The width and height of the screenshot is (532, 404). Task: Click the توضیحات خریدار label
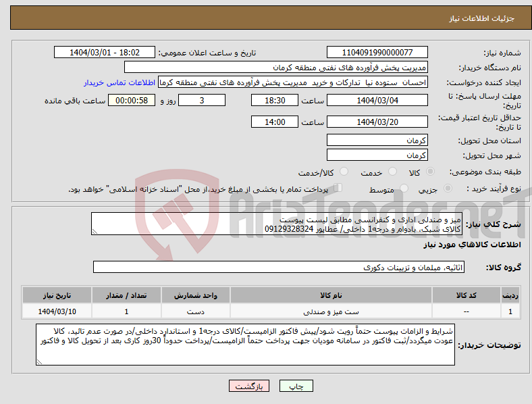point(489,345)
